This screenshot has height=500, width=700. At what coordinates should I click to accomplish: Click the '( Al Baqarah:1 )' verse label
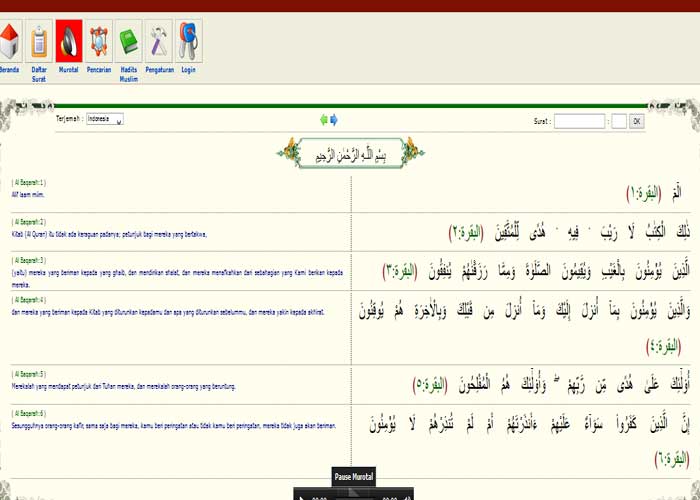click(x=29, y=183)
